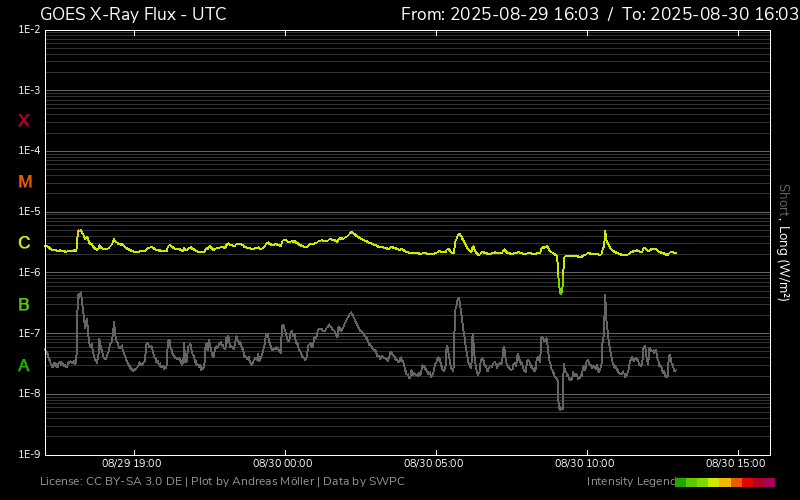Click the orange M flare class label

point(25,182)
